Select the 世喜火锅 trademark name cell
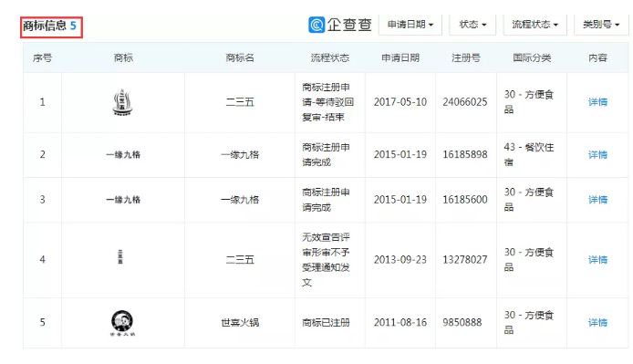The width and height of the screenshot is (633, 364). click(x=240, y=322)
